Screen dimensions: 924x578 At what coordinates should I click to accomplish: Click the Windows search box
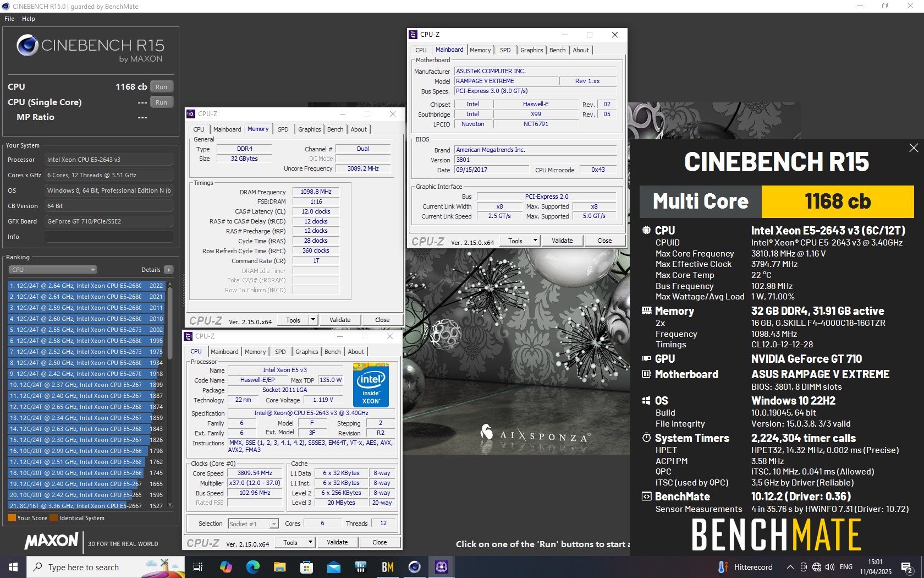pyautogui.click(x=106, y=567)
